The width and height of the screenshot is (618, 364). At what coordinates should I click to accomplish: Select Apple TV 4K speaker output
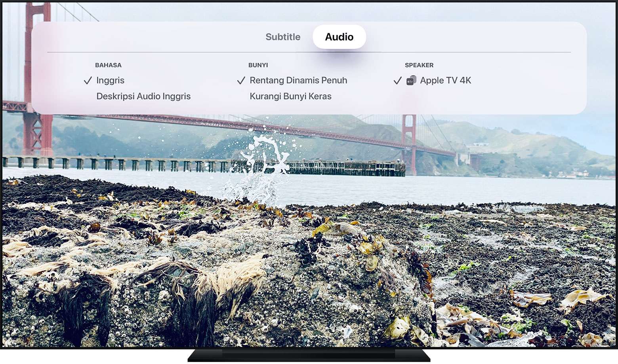click(x=445, y=80)
